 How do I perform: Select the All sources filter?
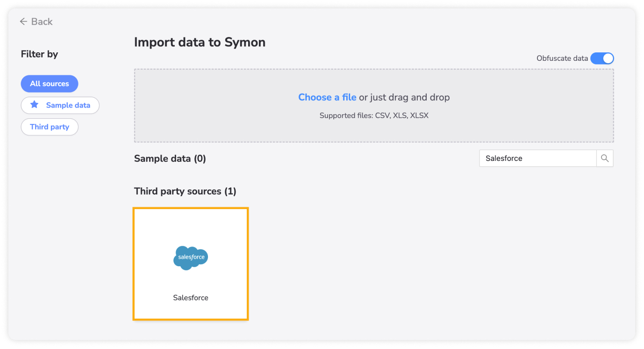tap(50, 84)
